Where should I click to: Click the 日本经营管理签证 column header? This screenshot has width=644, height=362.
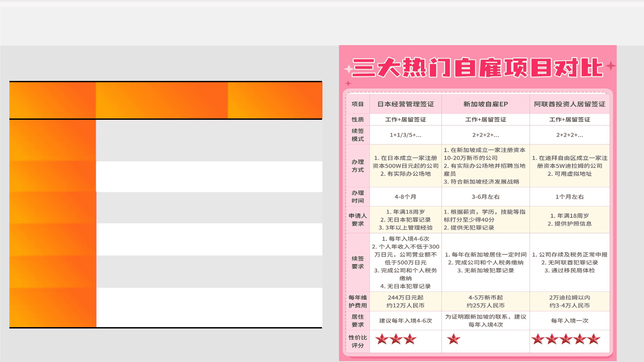pyautogui.click(x=406, y=104)
